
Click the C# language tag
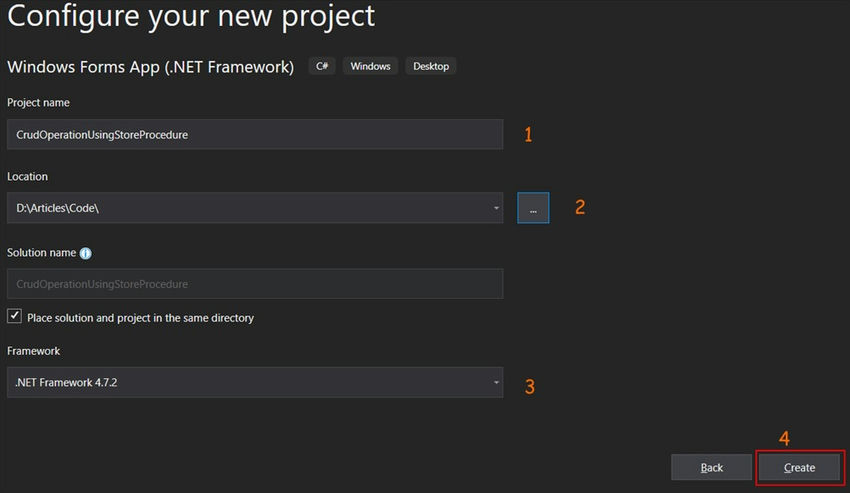tap(321, 66)
